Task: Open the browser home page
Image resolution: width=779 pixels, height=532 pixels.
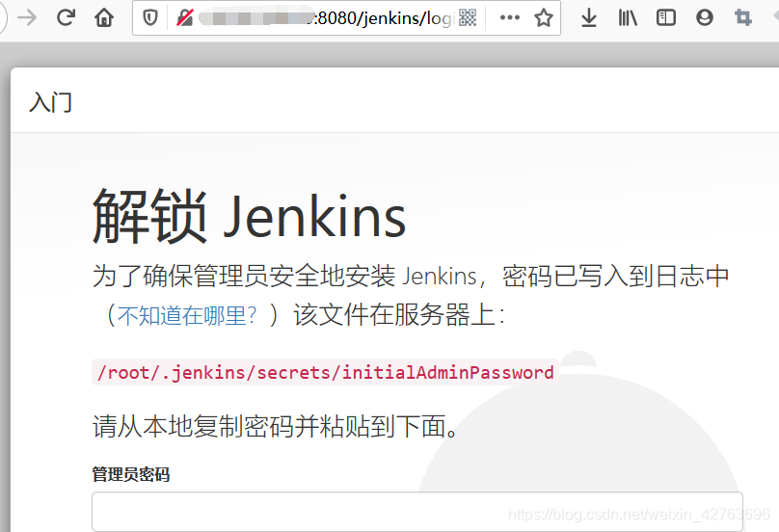Action: point(104,18)
